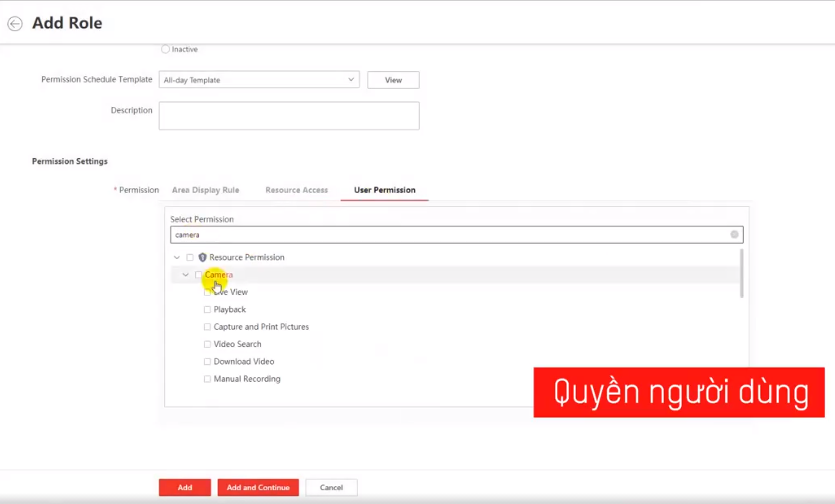Check the Resource Permission checkbox
The height and width of the screenshot is (504, 835).
pyautogui.click(x=190, y=257)
